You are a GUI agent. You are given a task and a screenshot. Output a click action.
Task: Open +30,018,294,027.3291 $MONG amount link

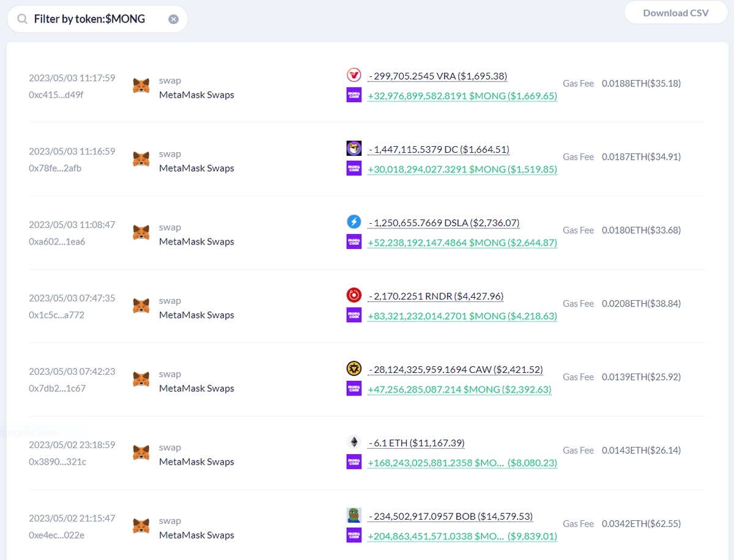(x=462, y=169)
